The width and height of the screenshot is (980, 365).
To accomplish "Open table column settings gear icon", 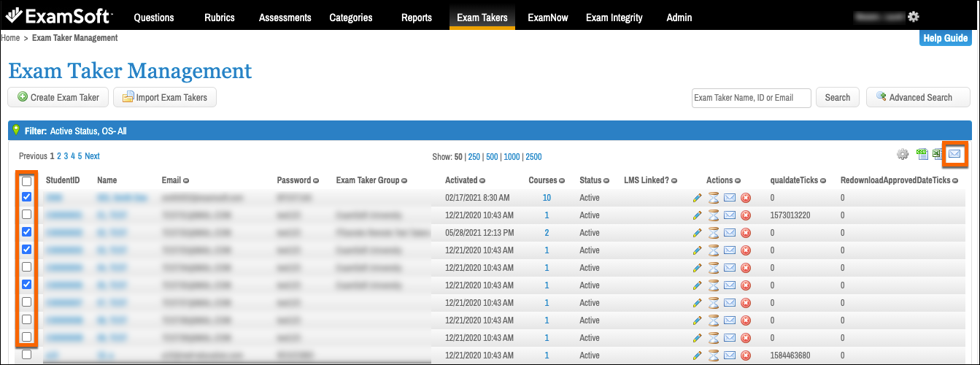I will coord(903,155).
